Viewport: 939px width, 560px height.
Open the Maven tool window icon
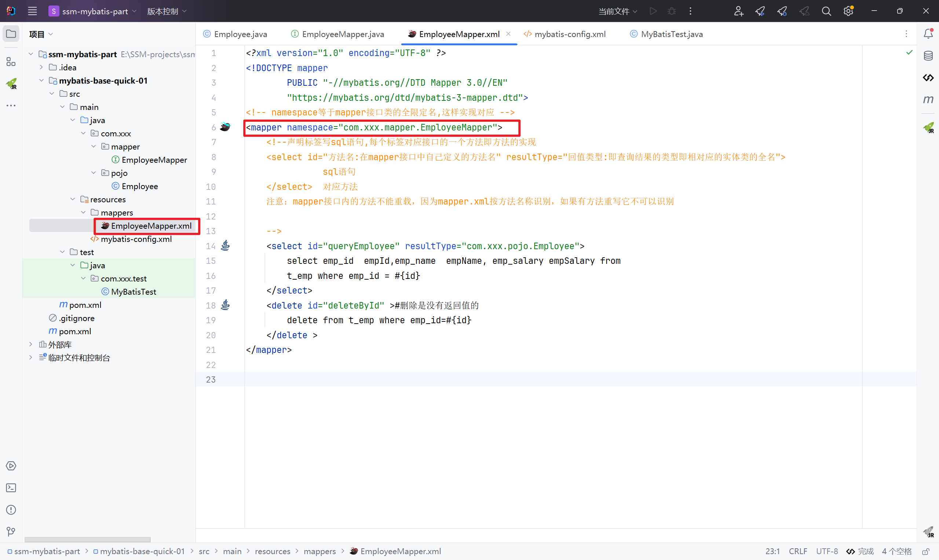[928, 100]
